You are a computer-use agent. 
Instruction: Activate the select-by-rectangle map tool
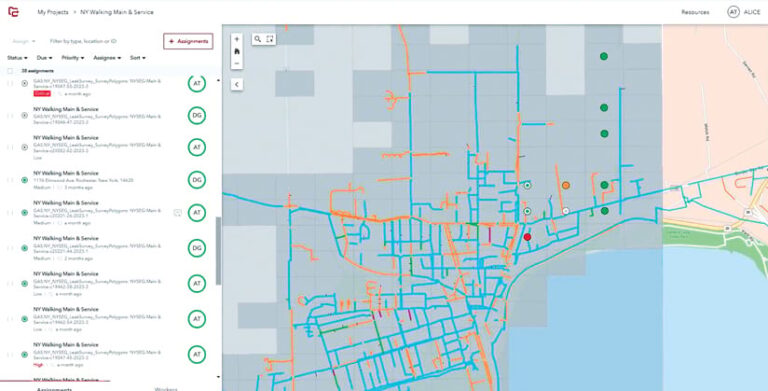click(x=270, y=39)
